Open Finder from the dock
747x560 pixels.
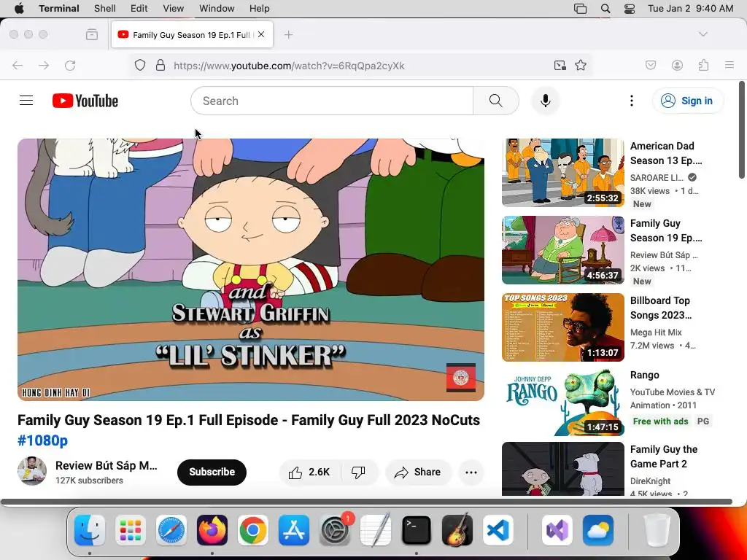(90, 530)
